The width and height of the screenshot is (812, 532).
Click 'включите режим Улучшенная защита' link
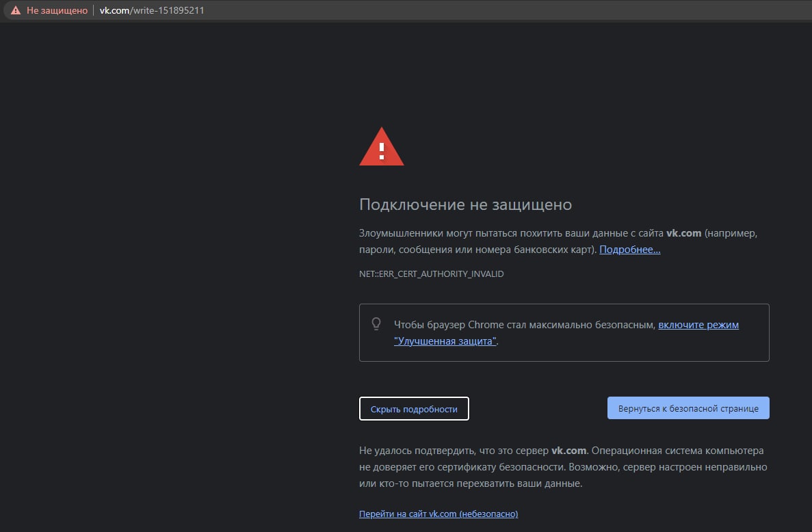(x=566, y=333)
